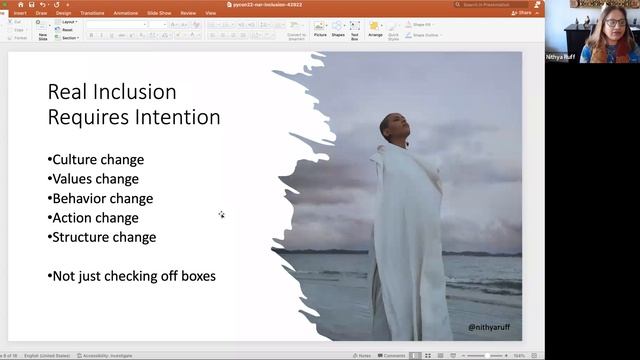The width and height of the screenshot is (640, 360).
Task: Open the Animations tab
Action: tap(126, 13)
